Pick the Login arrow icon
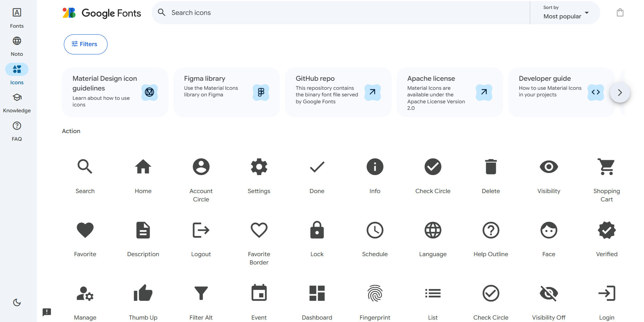Screen dimensions: 644x322 607,294
